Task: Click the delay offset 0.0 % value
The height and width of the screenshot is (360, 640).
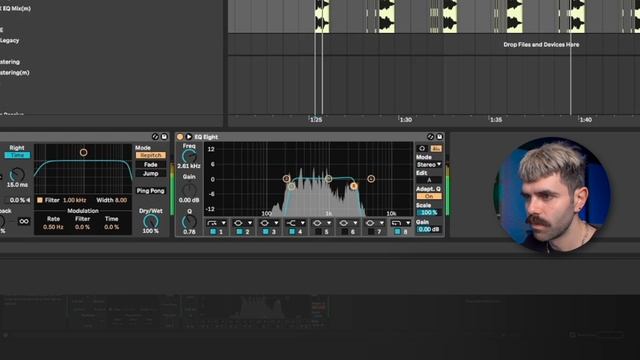Action: pos(17,200)
